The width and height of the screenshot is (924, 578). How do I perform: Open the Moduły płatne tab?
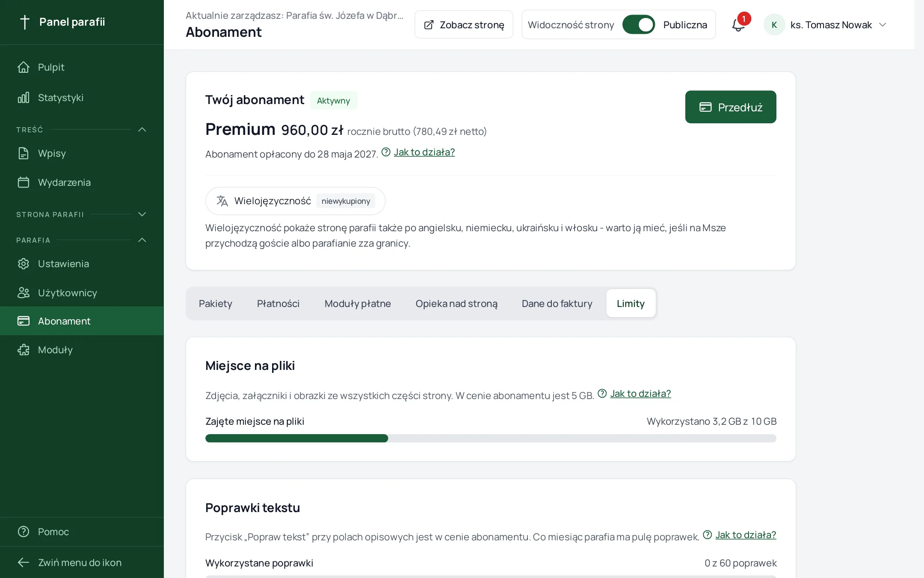(x=358, y=304)
